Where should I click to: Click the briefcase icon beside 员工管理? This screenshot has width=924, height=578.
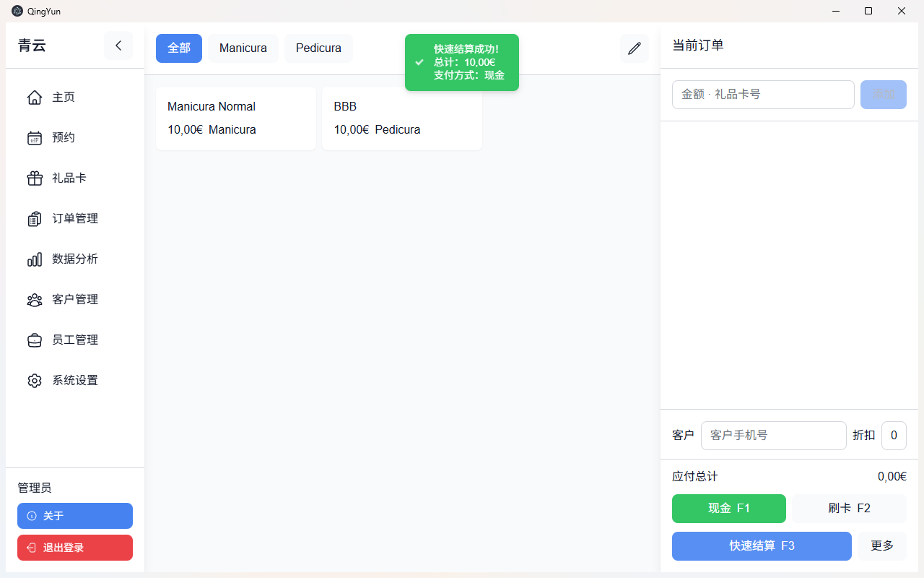tap(35, 340)
